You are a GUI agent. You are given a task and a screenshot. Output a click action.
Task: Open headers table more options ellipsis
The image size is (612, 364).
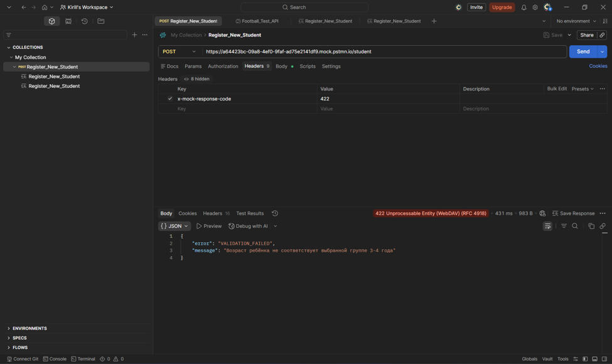click(602, 89)
